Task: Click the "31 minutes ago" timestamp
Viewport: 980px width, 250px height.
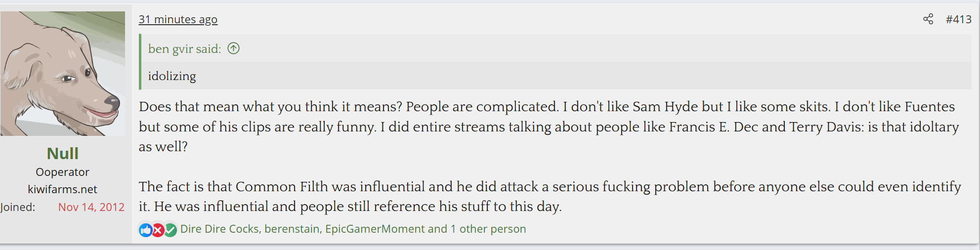Action: (x=178, y=19)
